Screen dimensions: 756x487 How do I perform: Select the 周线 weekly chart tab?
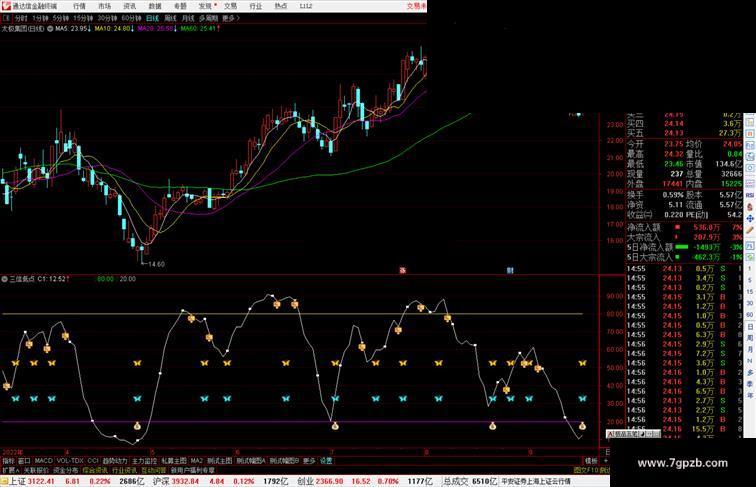click(170, 18)
